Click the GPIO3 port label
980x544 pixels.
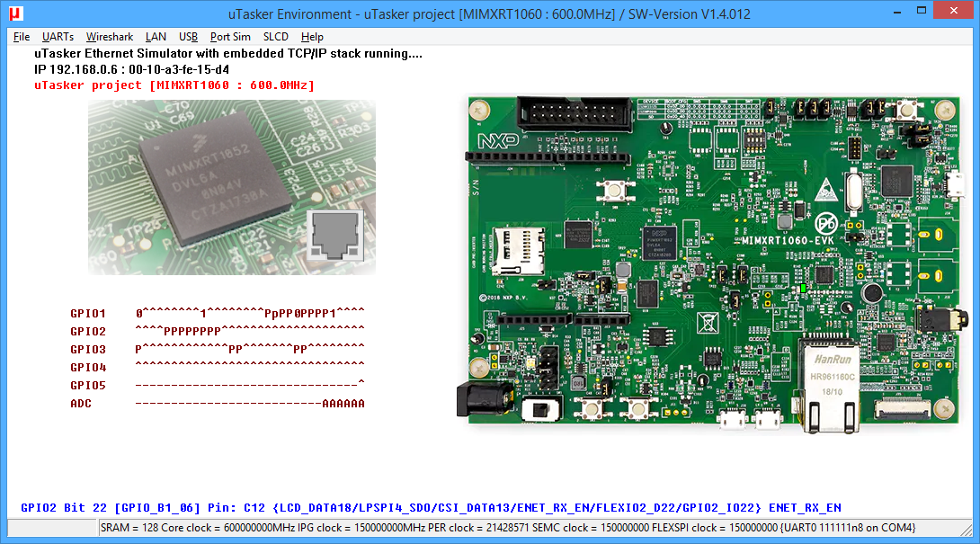click(x=88, y=350)
